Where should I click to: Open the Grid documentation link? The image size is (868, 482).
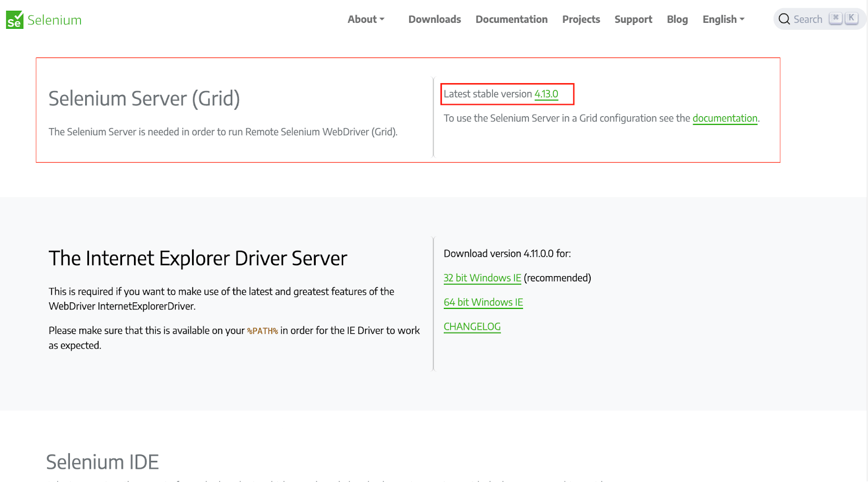725,118
